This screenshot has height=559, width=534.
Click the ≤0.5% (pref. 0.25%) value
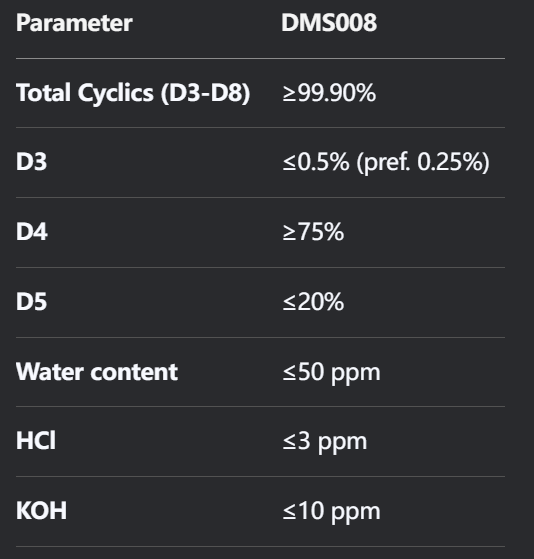point(386,162)
